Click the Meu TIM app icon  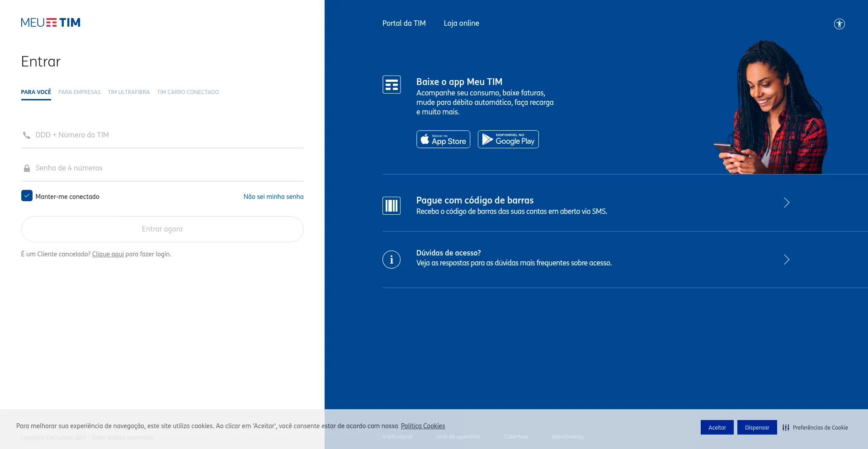[392, 85]
